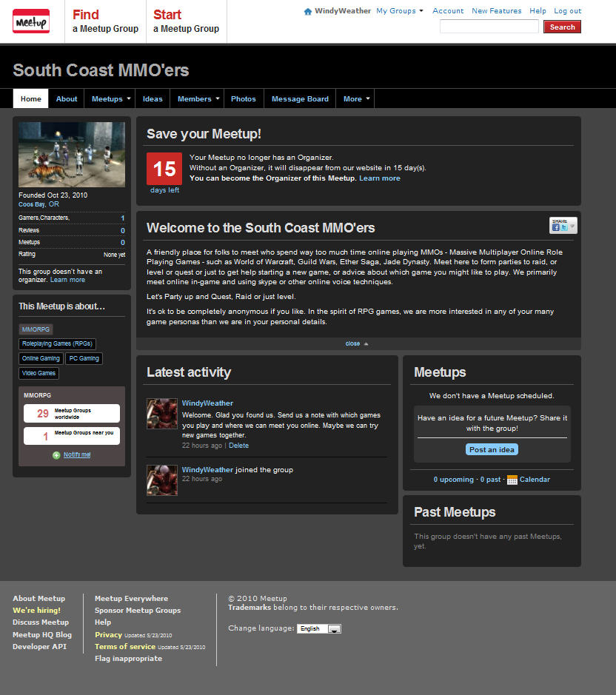The height and width of the screenshot is (695, 616).
Task: Share the group on Twitter
Action: [563, 228]
